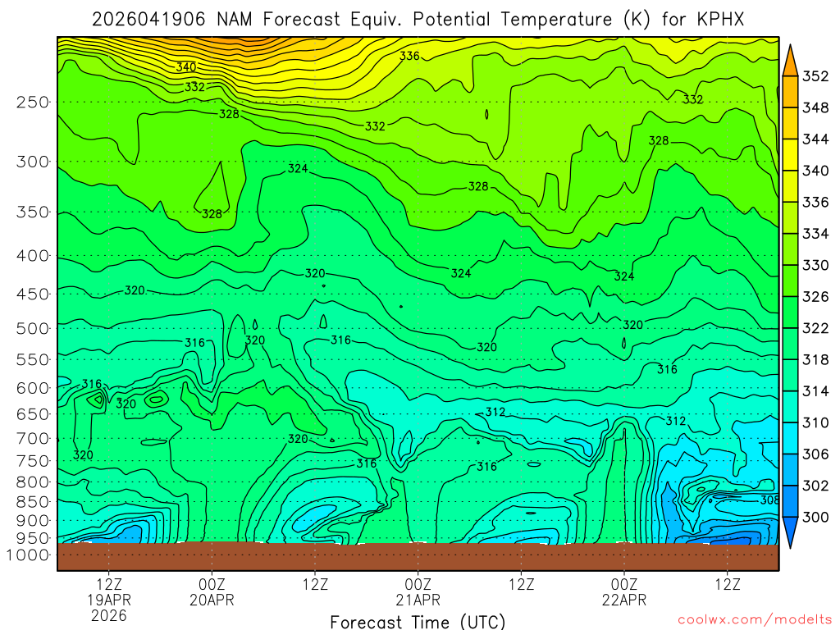This screenshot has height=630, width=840.
Task: Pick the 326 value on the color scale
Action: [815, 297]
